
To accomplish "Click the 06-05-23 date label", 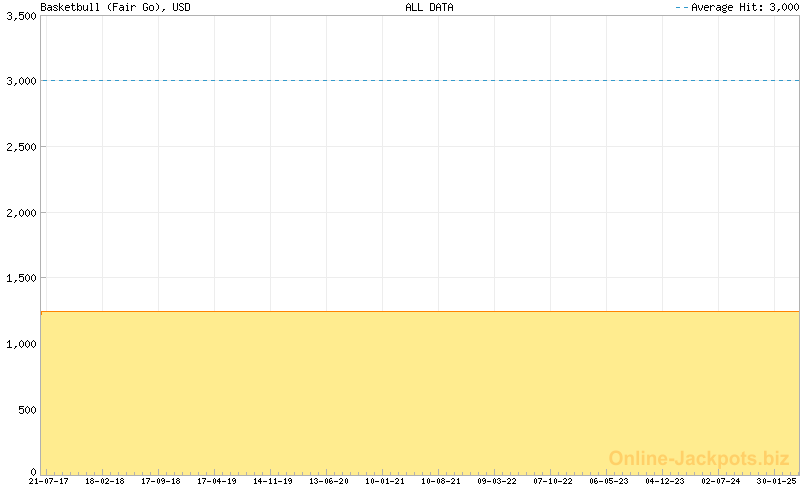I will [x=608, y=481].
